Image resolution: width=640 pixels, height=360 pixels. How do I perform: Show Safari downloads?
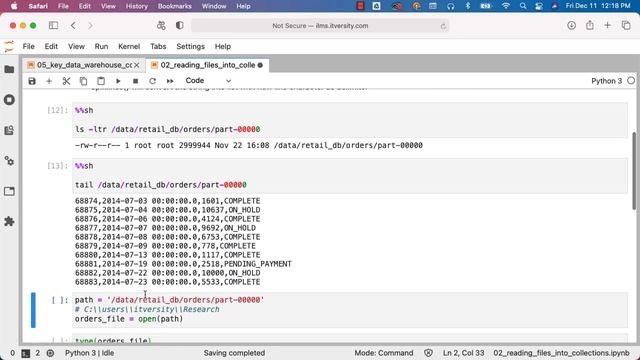pyautogui.click(x=571, y=25)
